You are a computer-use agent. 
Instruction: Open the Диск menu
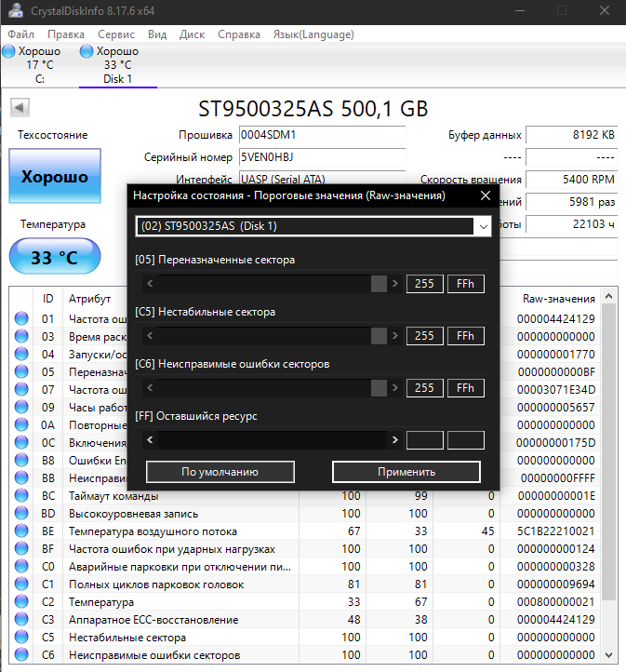[x=192, y=34]
